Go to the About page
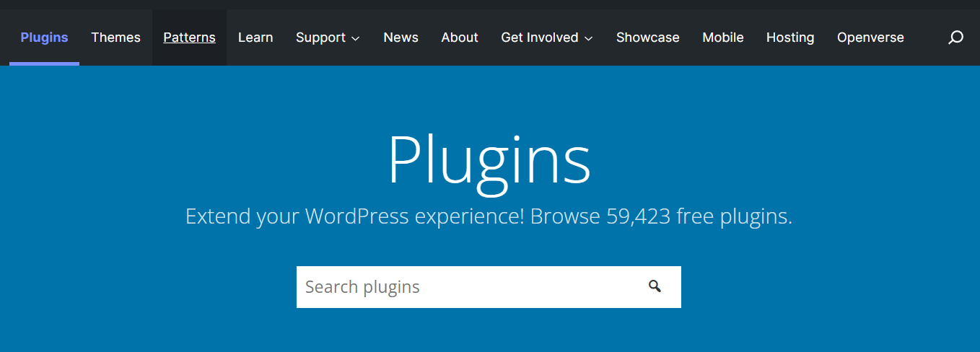The height and width of the screenshot is (352, 980). tap(460, 38)
